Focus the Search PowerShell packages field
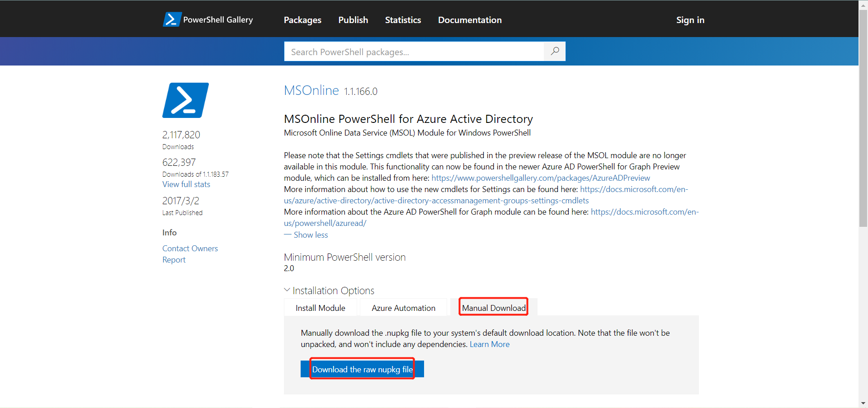The width and height of the screenshot is (868, 408). pyautogui.click(x=414, y=52)
